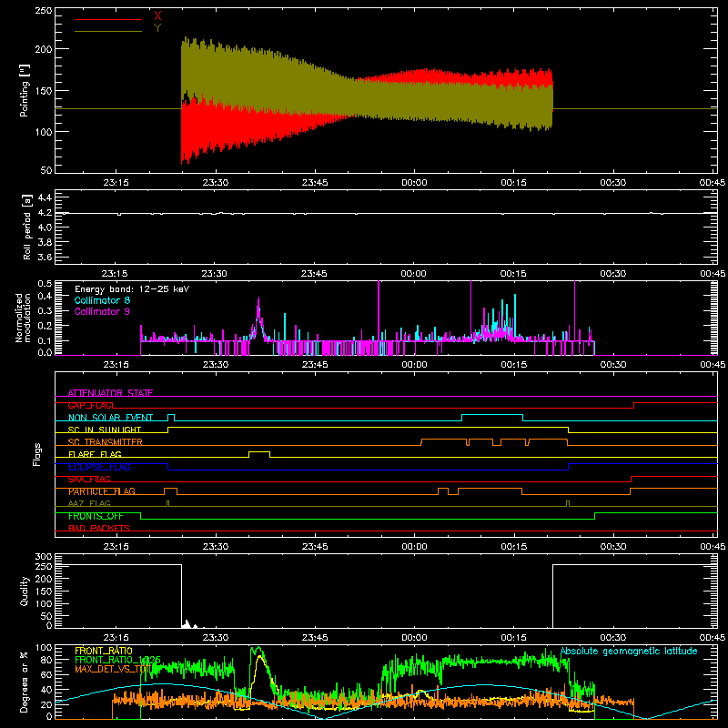Click the ATTENUATOR_STATE flag label
728x728 pixels.
pos(110,393)
